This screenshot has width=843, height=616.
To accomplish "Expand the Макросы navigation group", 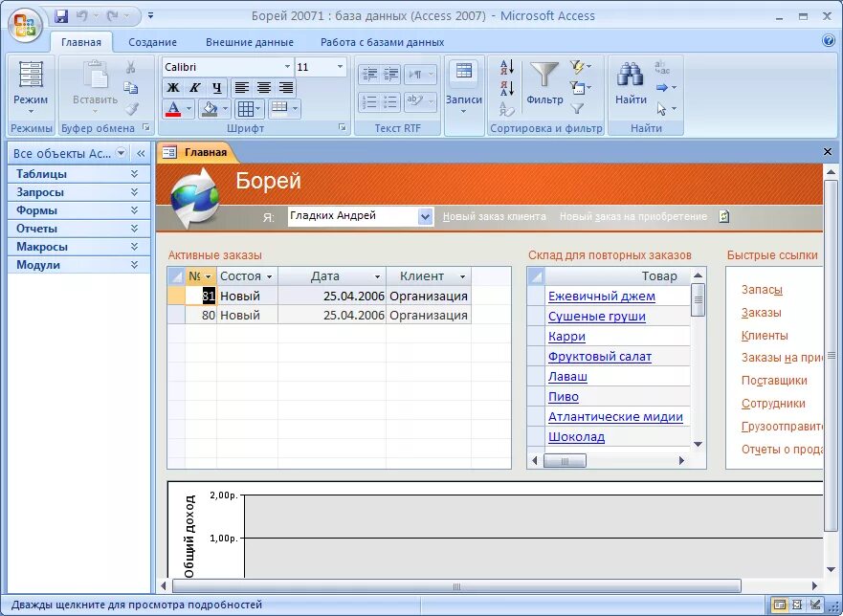I will (79, 247).
